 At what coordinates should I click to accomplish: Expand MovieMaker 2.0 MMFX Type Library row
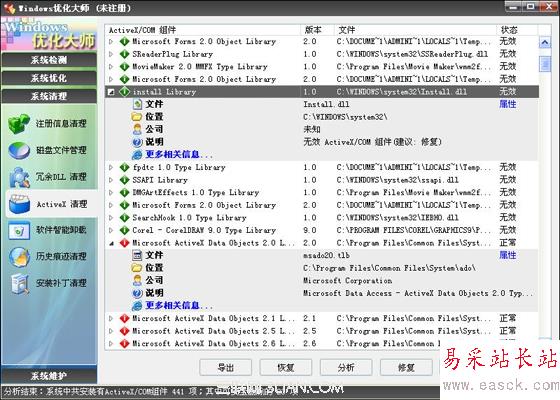click(x=111, y=67)
